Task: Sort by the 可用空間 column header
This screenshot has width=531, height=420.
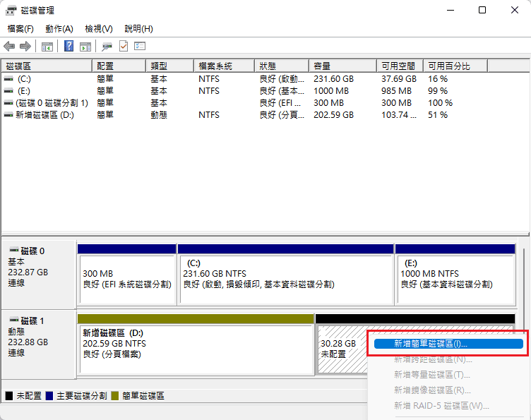Action: coord(400,66)
